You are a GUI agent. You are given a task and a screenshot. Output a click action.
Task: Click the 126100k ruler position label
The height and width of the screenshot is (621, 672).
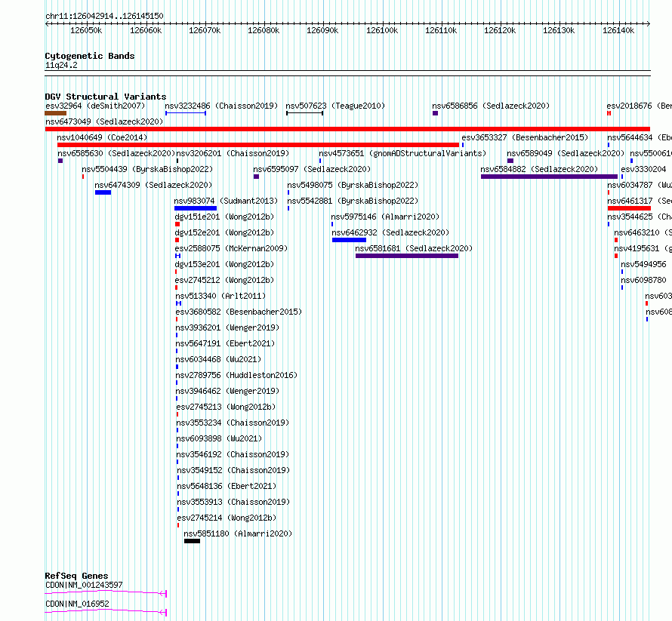[382, 30]
